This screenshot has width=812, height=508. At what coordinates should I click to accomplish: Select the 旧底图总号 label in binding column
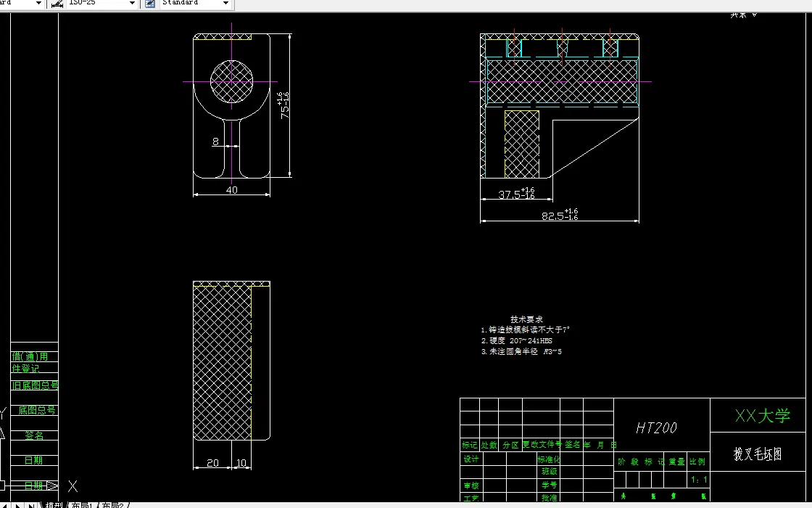36,385
